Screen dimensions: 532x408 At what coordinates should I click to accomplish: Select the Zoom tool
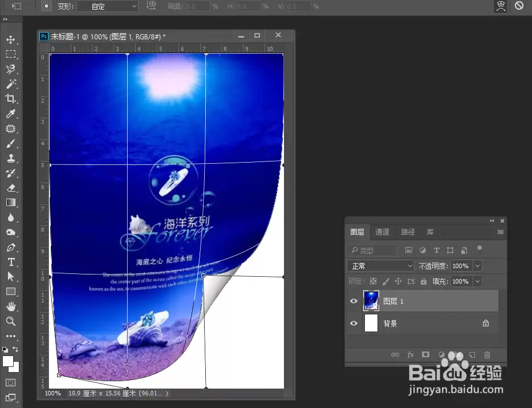(10, 321)
